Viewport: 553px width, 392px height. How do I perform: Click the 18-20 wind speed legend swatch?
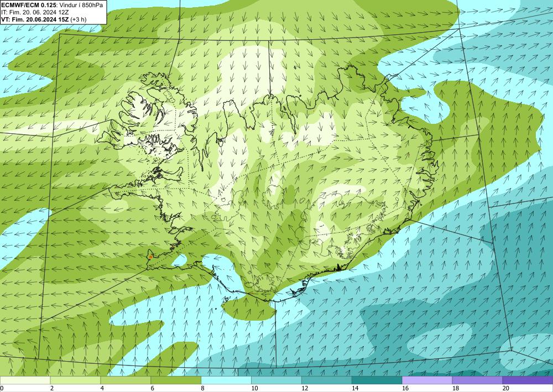coord(478,380)
